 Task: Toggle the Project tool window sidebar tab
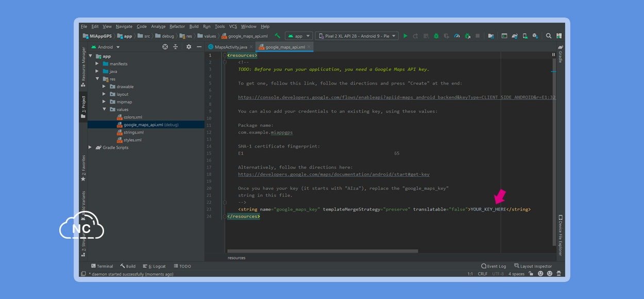[x=83, y=106]
